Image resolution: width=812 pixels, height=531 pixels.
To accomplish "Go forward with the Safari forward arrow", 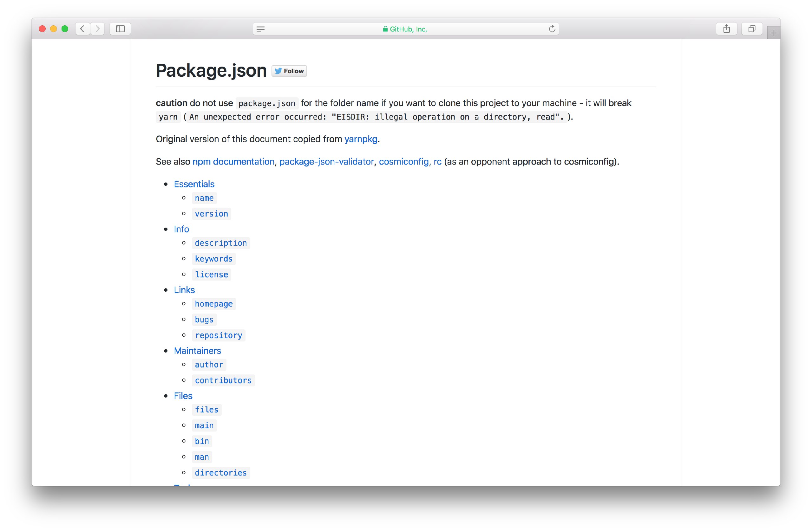I will point(98,29).
